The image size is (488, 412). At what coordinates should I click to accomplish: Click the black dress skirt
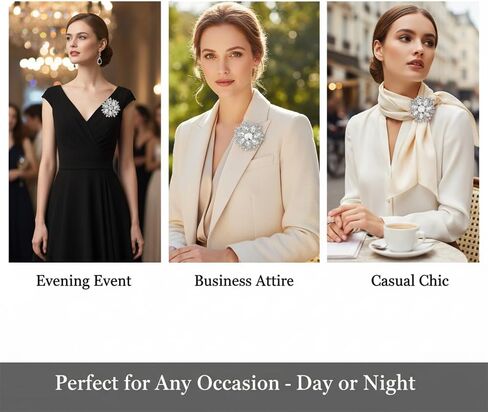[x=87, y=215]
